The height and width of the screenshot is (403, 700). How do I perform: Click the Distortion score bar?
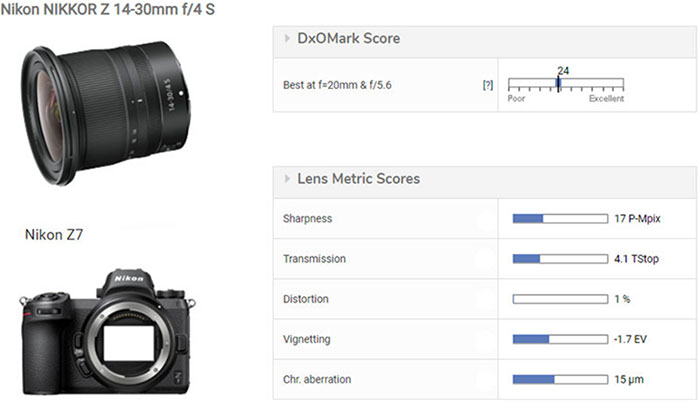click(559, 299)
